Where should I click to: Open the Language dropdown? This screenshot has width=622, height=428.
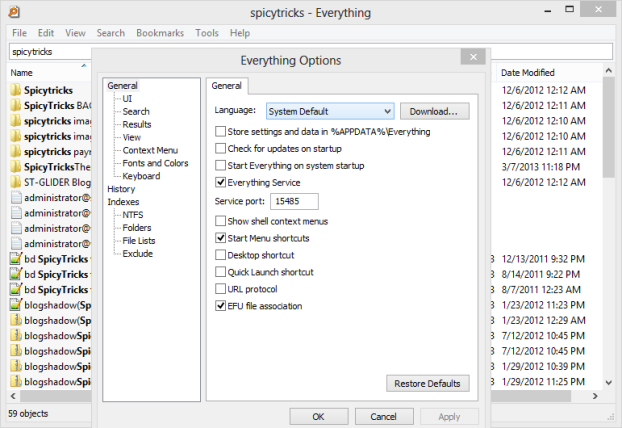coord(330,111)
